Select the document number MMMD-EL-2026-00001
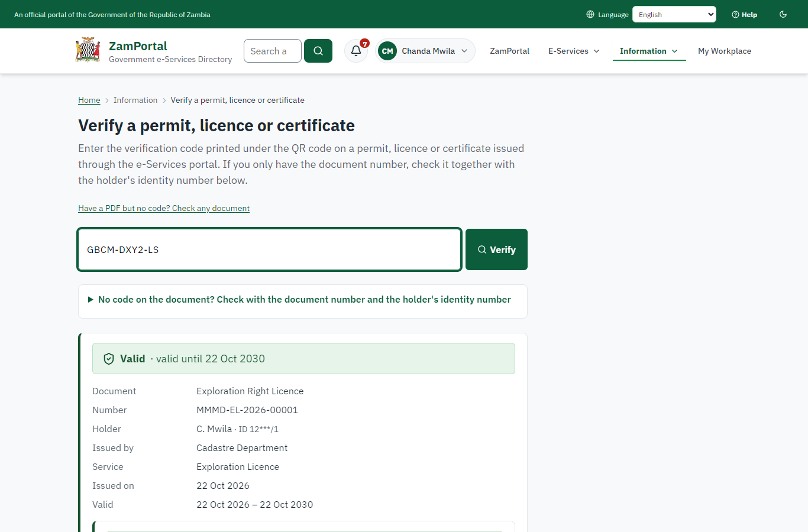Screen dimensions: 808x532 tap(247, 410)
